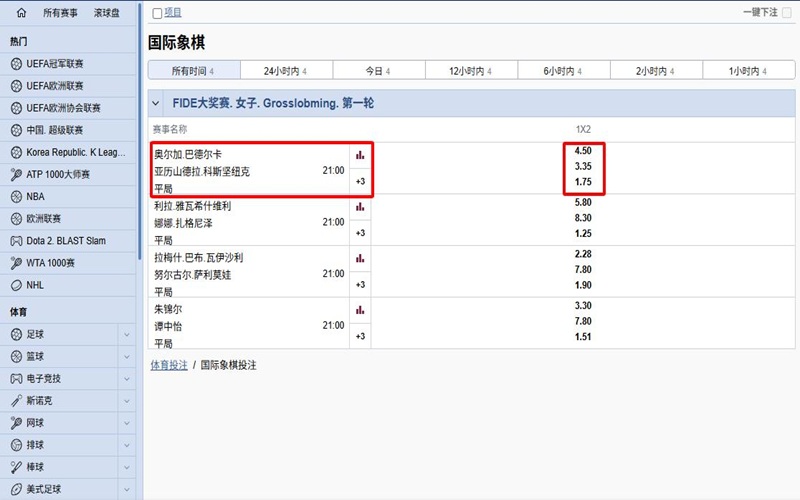Open 所有赛事 in sidebar header
This screenshot has height=500, width=800.
pos(60,13)
